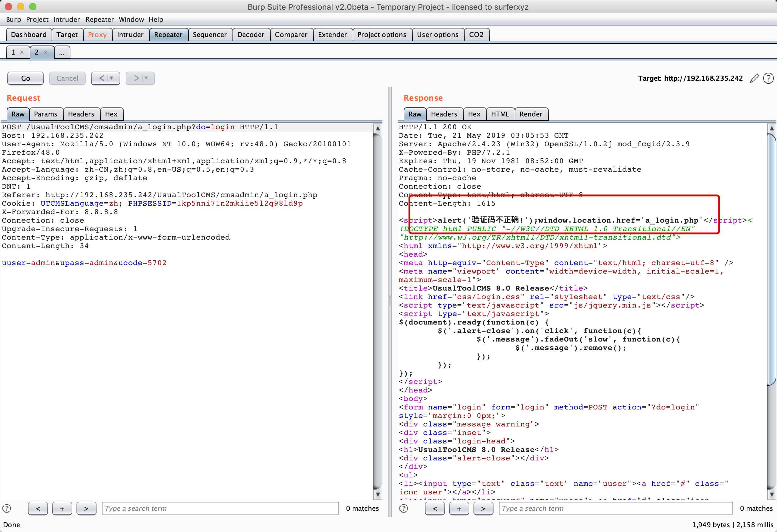This screenshot has height=532, width=777.
Task: Go back in request history
Action: click(x=101, y=78)
